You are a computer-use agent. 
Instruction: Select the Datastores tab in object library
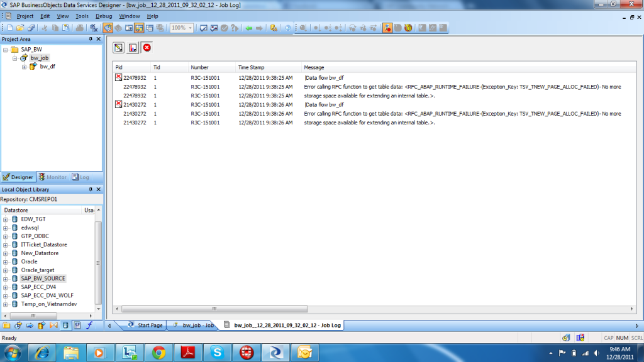(65, 326)
